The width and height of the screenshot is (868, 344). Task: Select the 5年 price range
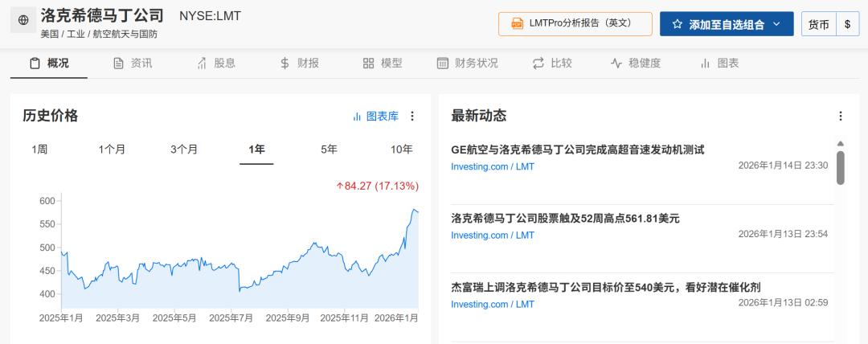(x=329, y=149)
